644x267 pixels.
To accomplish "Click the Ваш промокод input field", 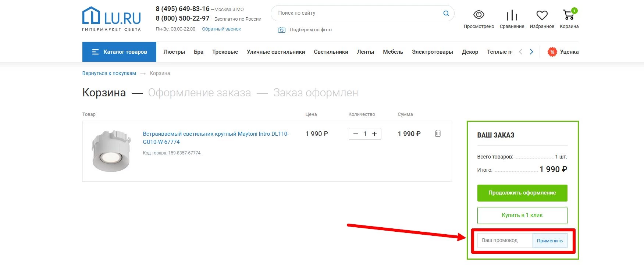I will pyautogui.click(x=505, y=240).
